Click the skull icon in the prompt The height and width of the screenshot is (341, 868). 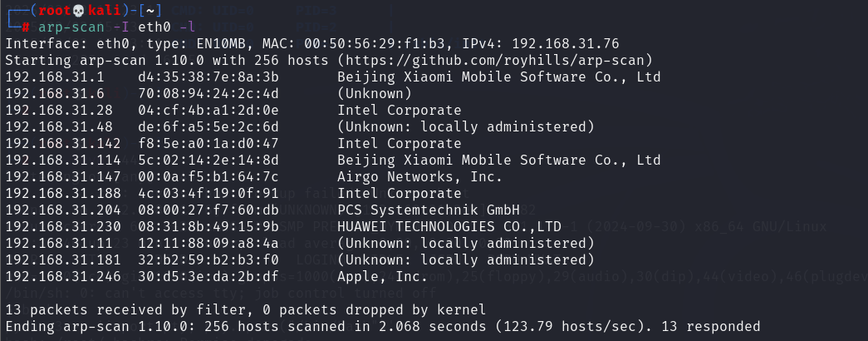pos(77,11)
